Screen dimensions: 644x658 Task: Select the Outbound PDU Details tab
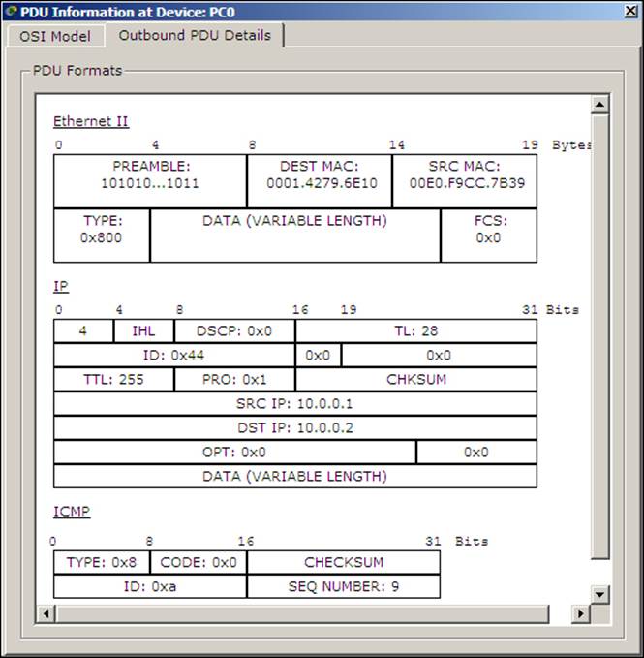[x=195, y=35]
